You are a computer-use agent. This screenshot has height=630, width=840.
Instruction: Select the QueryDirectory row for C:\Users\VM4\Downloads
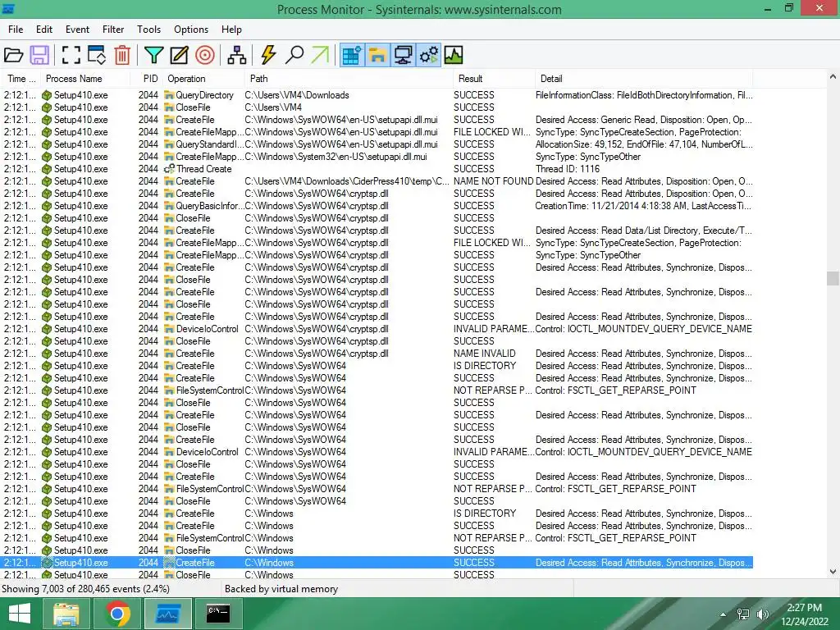click(377, 95)
